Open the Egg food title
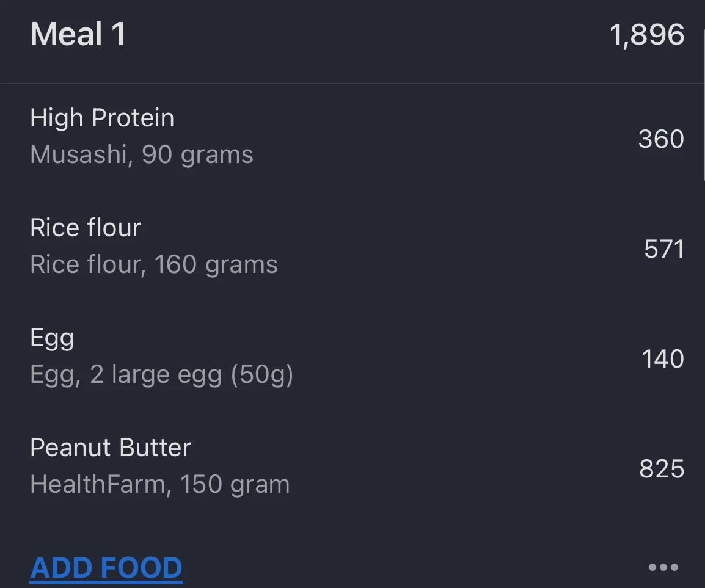Viewport: 705px width, 588px height. click(x=52, y=338)
